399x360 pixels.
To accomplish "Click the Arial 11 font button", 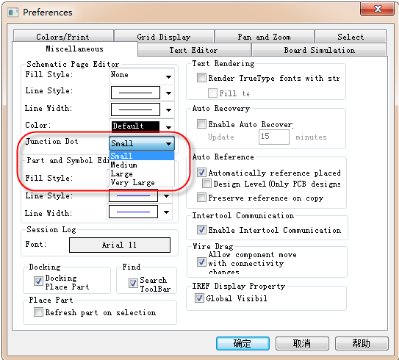I will pos(120,245).
